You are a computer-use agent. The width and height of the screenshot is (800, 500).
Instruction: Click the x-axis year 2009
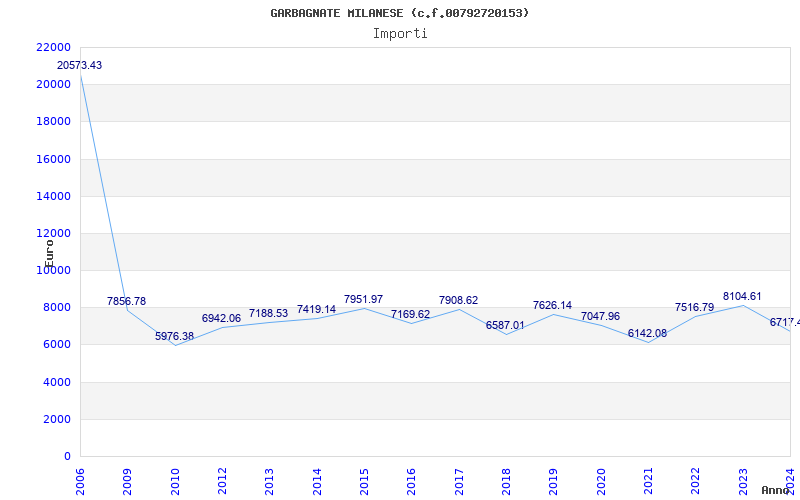[127, 482]
